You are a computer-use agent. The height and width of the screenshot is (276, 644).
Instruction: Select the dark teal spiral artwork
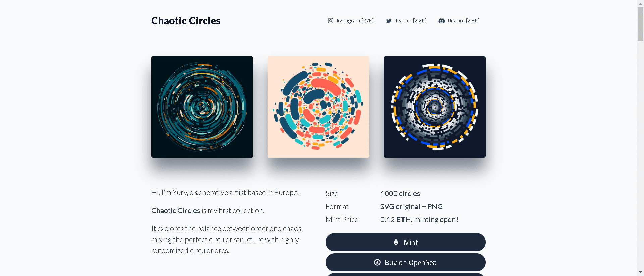point(202,107)
